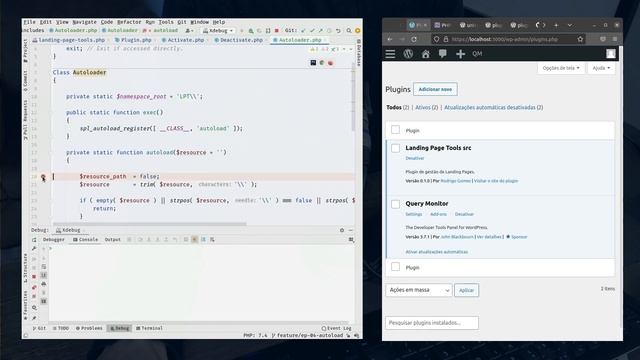Check the Query Monitor plugin checkbox
The image size is (640, 360).
point(396,204)
